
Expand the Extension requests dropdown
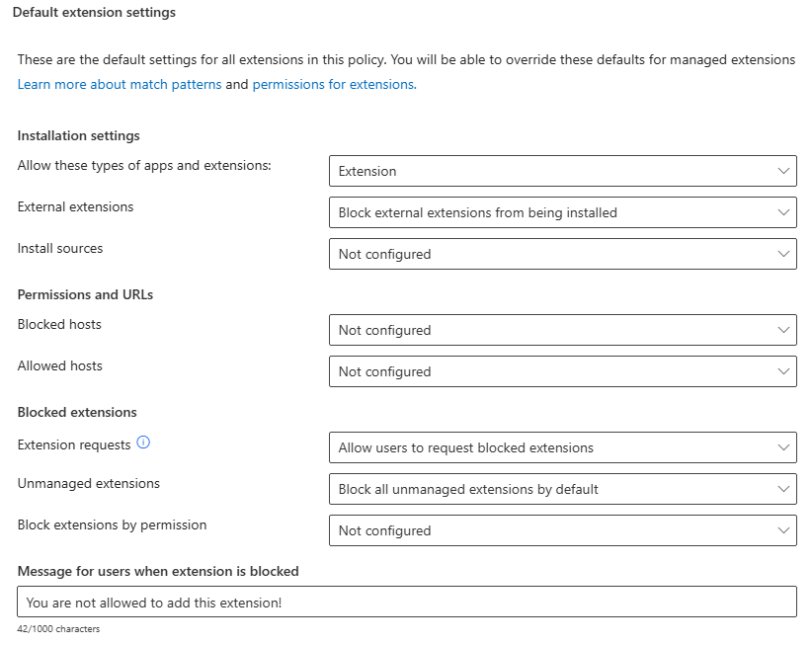562,447
